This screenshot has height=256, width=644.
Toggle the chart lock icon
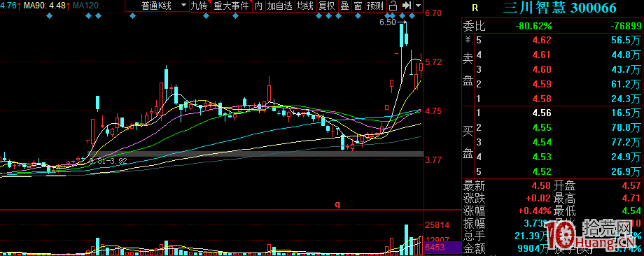click(393, 6)
